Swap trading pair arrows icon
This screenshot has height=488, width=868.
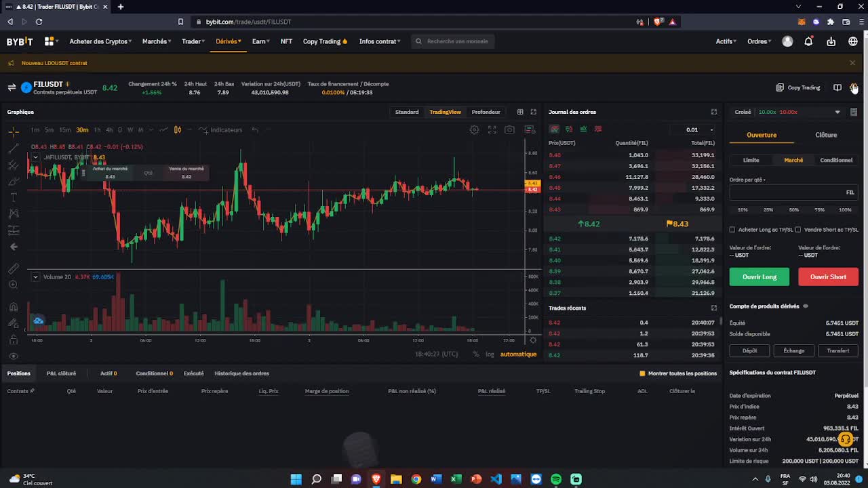pos(12,87)
